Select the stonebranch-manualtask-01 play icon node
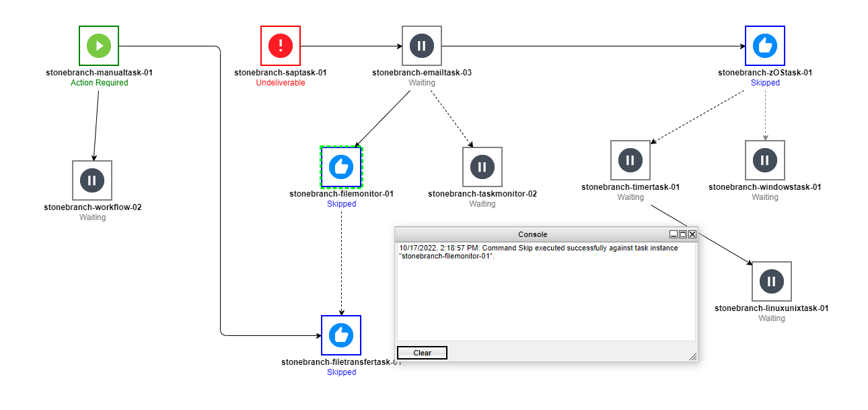The width and height of the screenshot is (868, 410). point(99,46)
